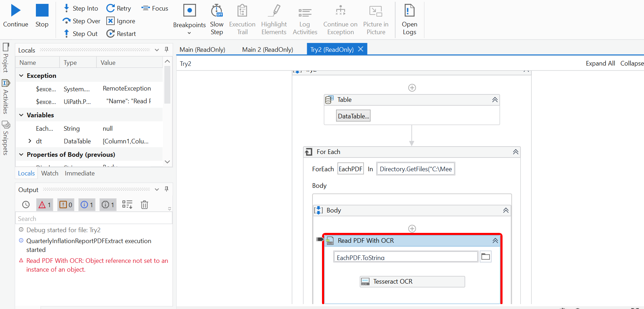Click Step Out in the debug ribbon
This screenshot has height=309, width=644.
[x=81, y=33]
